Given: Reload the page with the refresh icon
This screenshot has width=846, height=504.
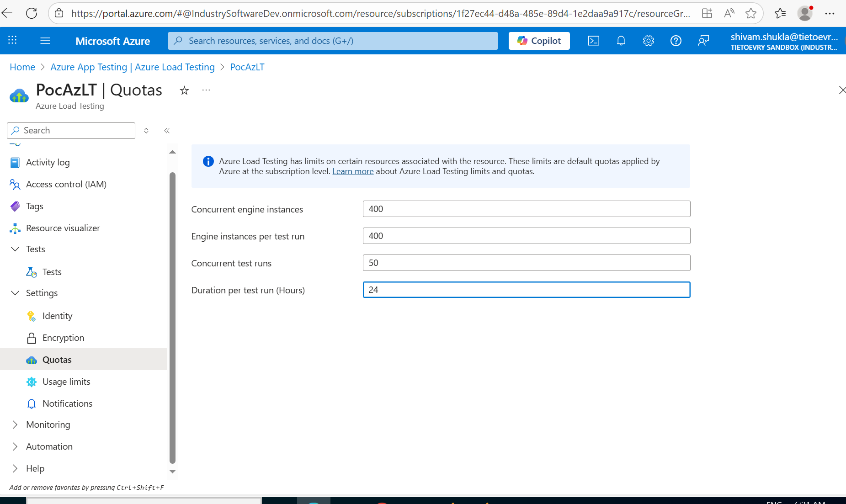Looking at the screenshot, I should (32, 13).
